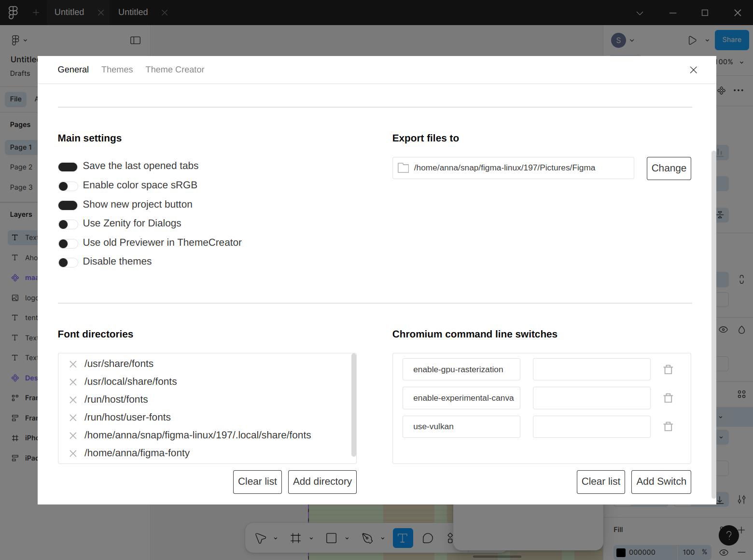Open the help question mark button
This screenshot has height=560, width=753.
tap(728, 535)
